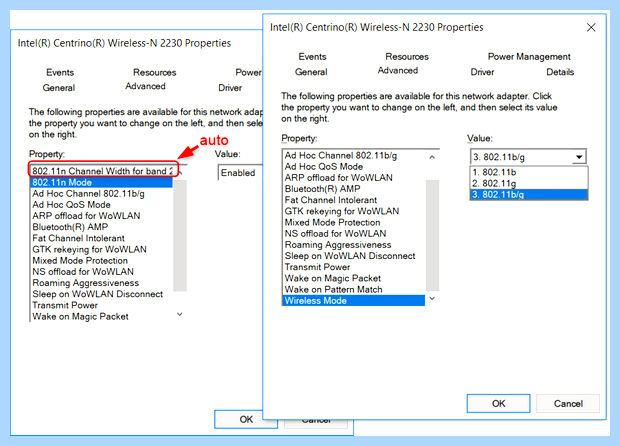Screen dimensions: 620x446
Task: Click front property list scrollbar track
Action: click(432, 235)
